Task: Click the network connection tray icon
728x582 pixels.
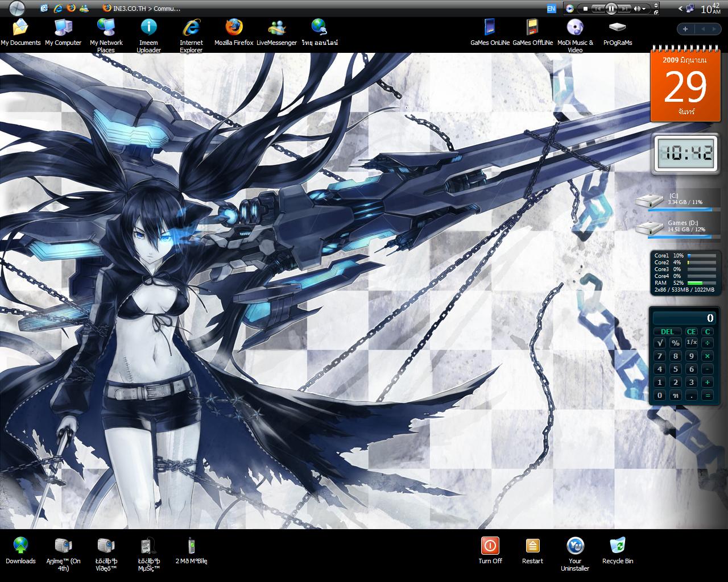Action: click(690, 9)
